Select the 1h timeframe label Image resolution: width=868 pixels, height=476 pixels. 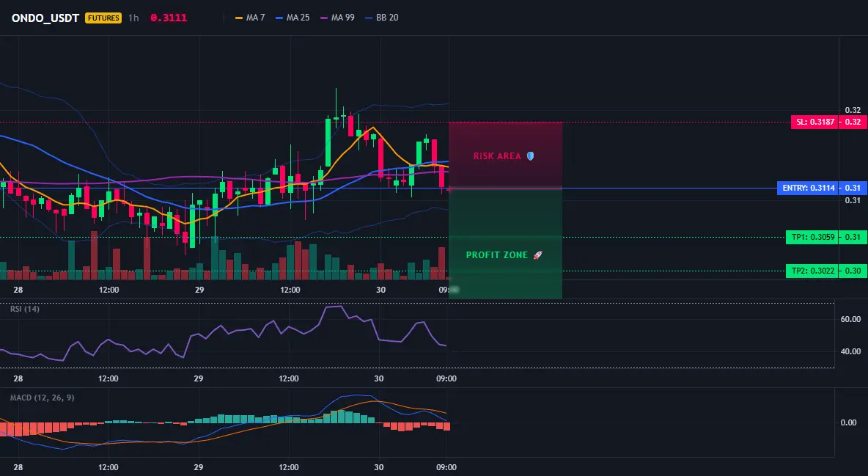(x=133, y=18)
